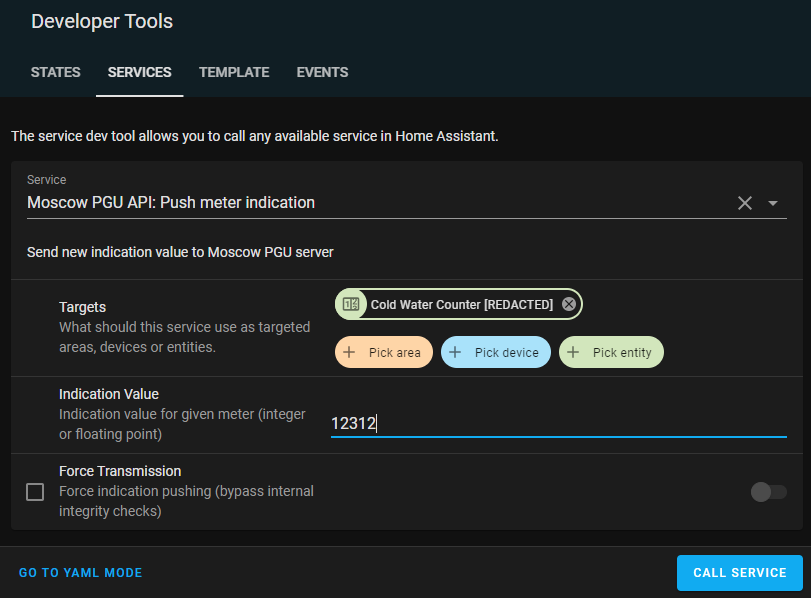
Task: Open the Service dropdown arrow
Action: click(773, 203)
